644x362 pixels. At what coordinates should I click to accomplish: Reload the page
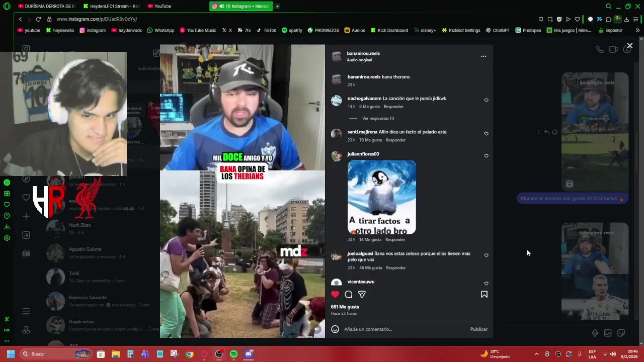coord(38,19)
